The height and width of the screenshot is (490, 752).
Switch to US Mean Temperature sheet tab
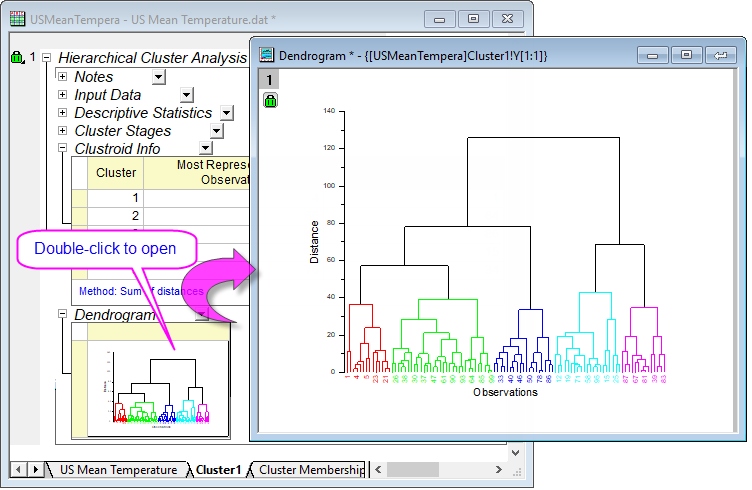(118, 469)
